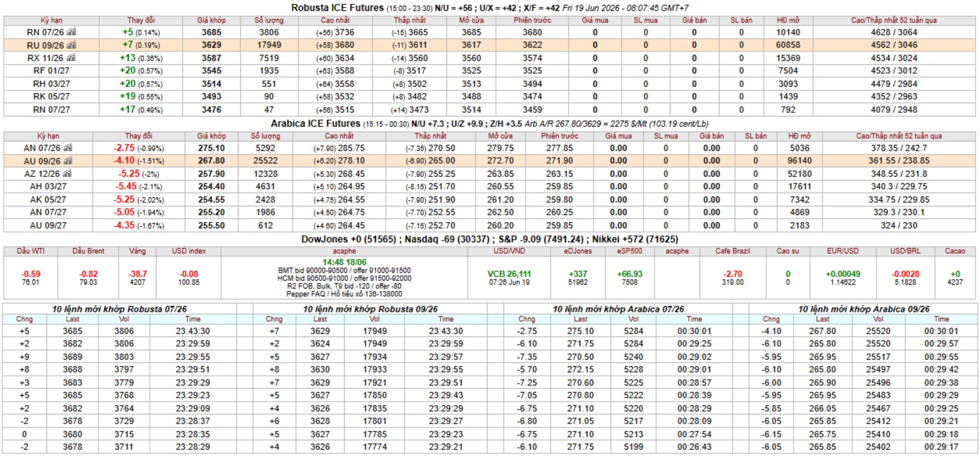The image size is (980, 456).
Task: Click the Vàng header cell
Action: tap(137, 251)
